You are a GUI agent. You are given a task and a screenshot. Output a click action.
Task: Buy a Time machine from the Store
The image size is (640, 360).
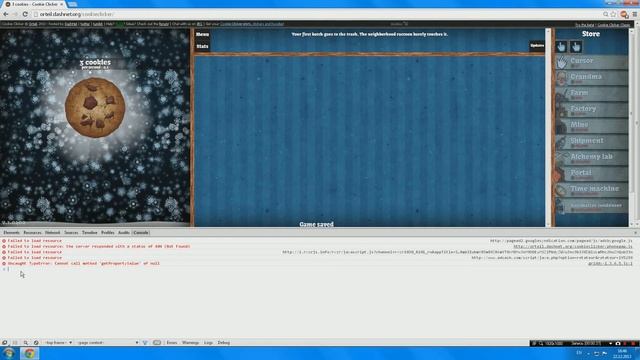pyautogui.click(x=591, y=190)
